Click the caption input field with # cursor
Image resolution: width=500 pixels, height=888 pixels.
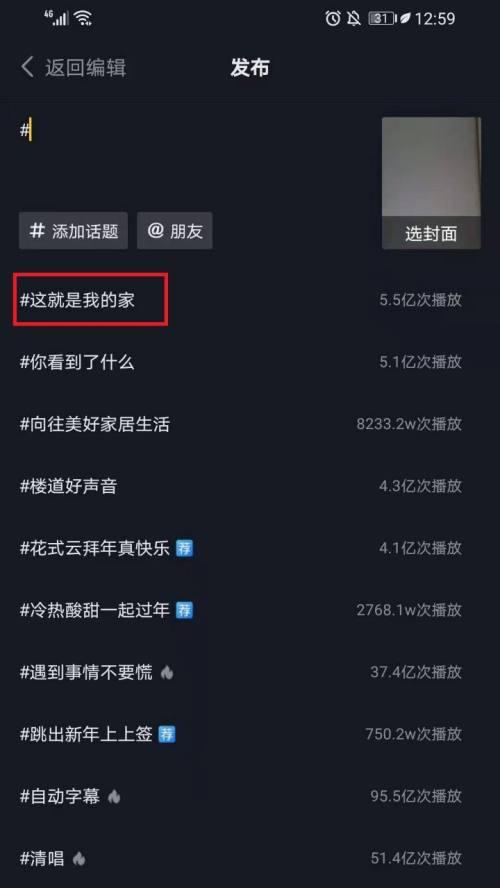[193, 159]
